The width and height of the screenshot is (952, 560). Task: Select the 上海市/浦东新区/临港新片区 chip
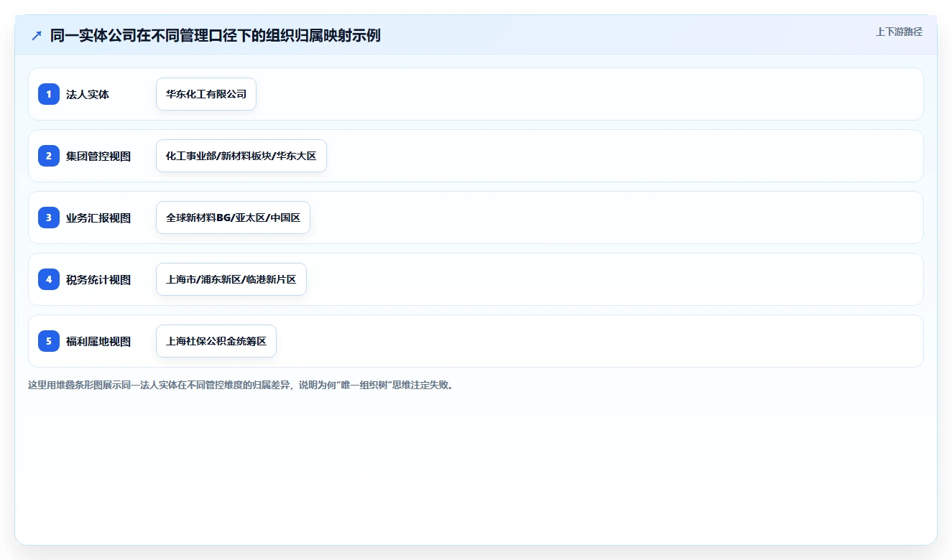[x=231, y=279]
